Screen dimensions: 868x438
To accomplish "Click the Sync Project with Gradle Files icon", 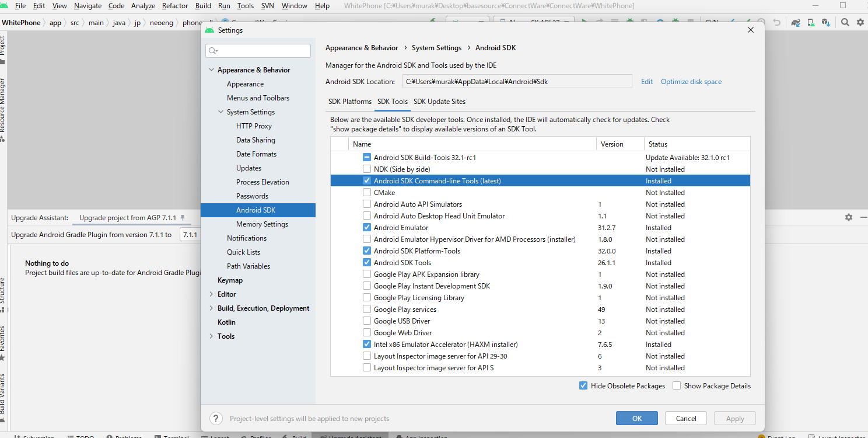I will click(x=796, y=22).
